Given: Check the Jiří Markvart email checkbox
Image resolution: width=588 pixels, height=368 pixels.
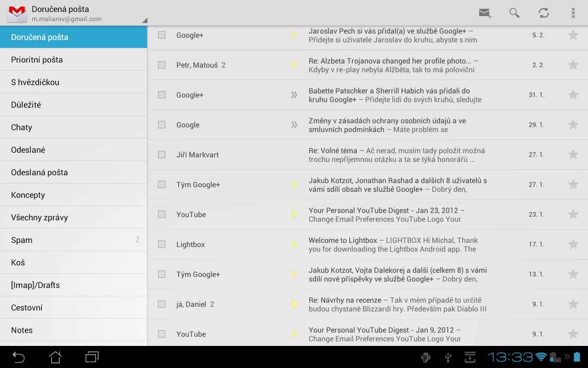Looking at the screenshot, I should tap(162, 155).
